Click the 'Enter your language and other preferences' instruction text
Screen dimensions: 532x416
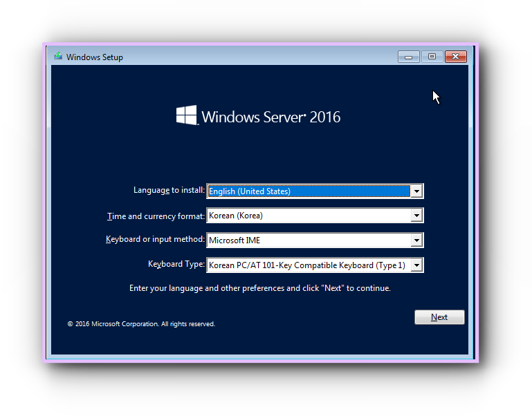tap(260, 288)
